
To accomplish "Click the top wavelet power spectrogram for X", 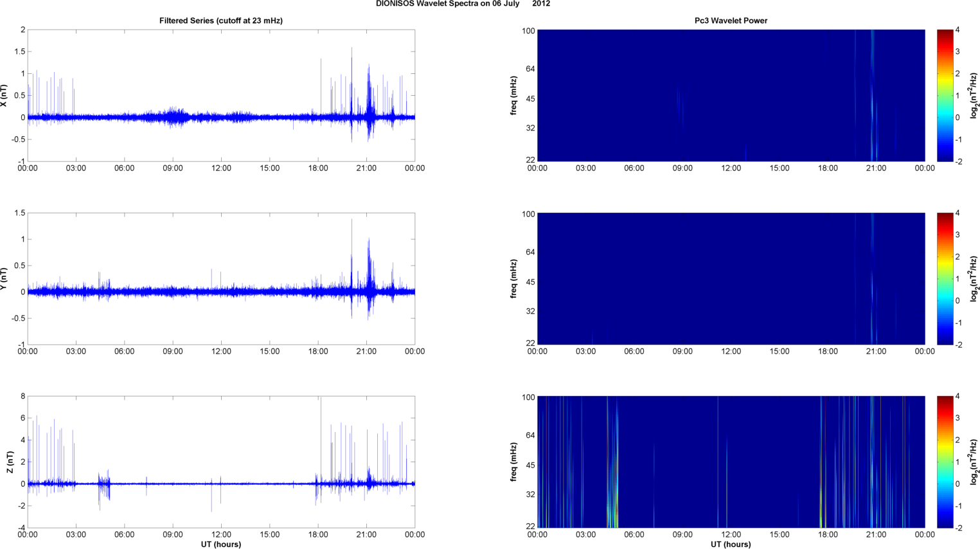I will pyautogui.click(x=731, y=95).
